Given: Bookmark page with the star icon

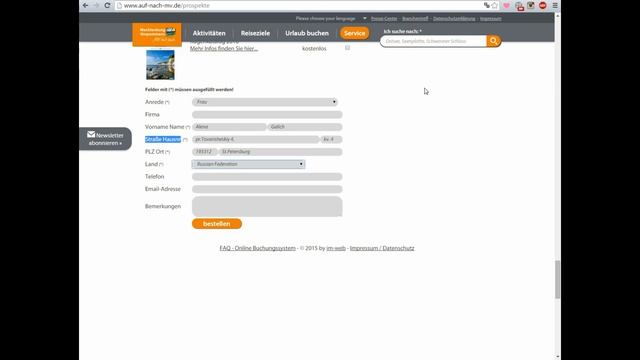Looking at the screenshot, I should coord(495,5).
